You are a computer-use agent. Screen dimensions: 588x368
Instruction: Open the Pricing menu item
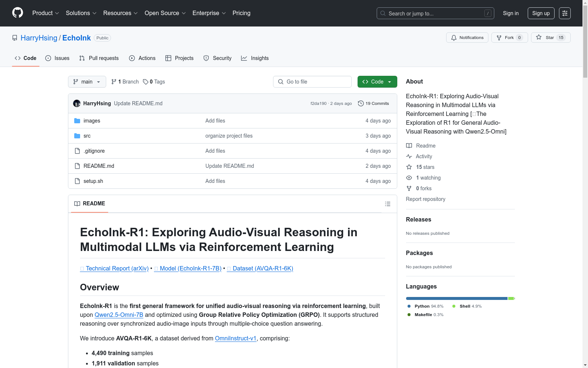(241, 13)
